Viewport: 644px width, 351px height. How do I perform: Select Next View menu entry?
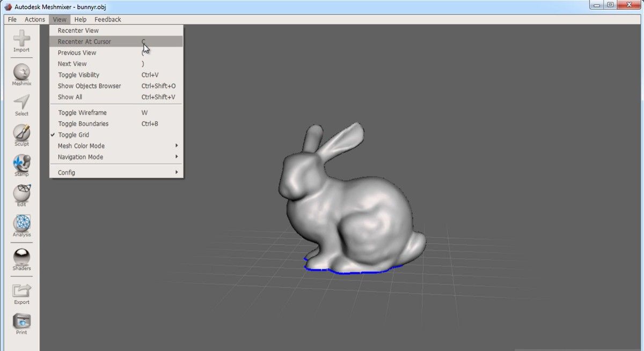point(116,64)
